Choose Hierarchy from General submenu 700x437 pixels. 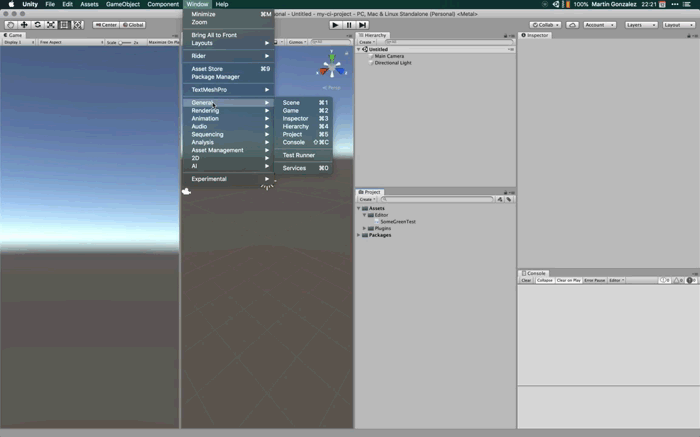point(304,127)
